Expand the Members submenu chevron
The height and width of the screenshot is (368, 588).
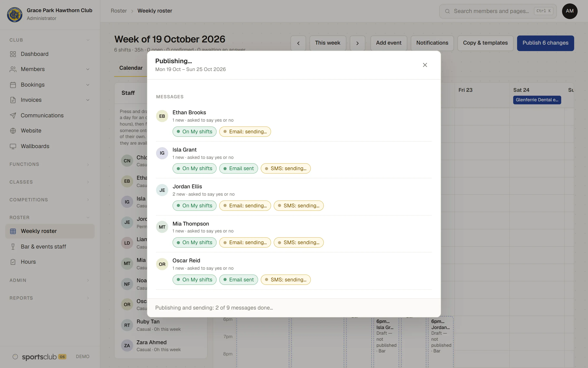pos(88,69)
